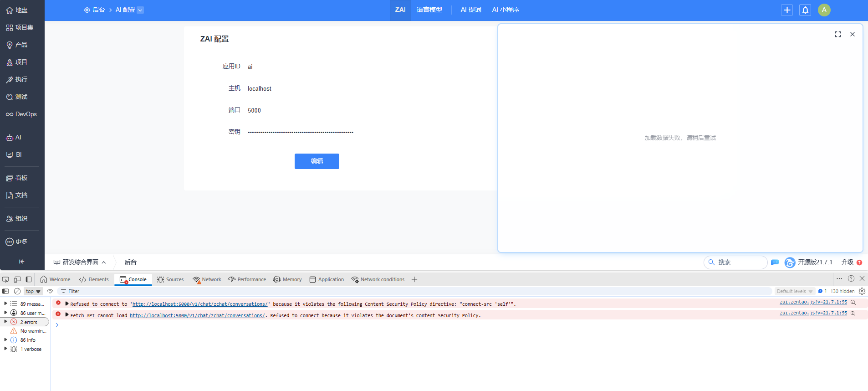Open the Memory DevTools tab
The width and height of the screenshot is (868, 391).
click(287, 279)
